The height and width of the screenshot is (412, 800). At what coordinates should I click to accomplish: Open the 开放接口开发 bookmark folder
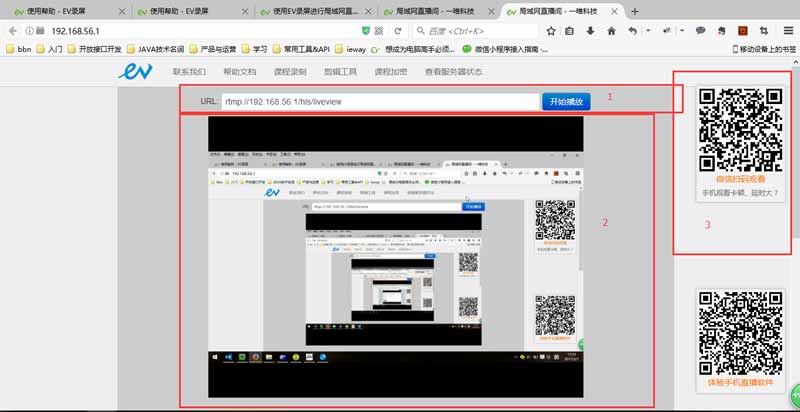coord(95,49)
